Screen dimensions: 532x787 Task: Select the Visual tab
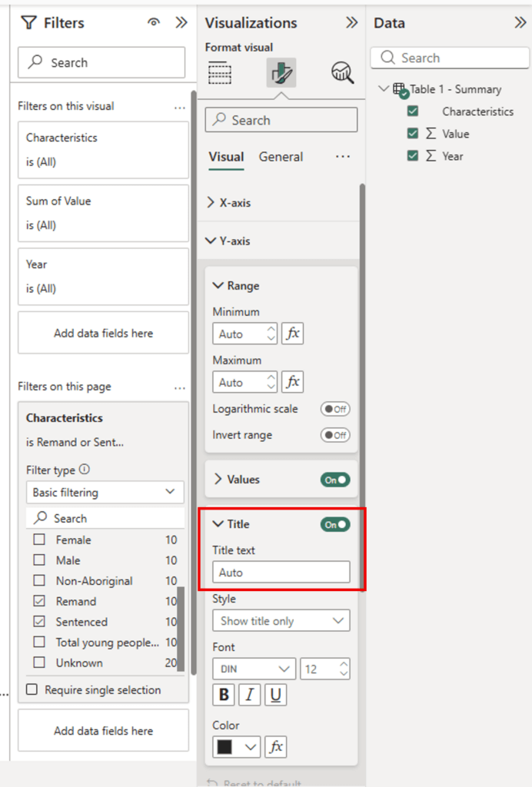click(226, 157)
